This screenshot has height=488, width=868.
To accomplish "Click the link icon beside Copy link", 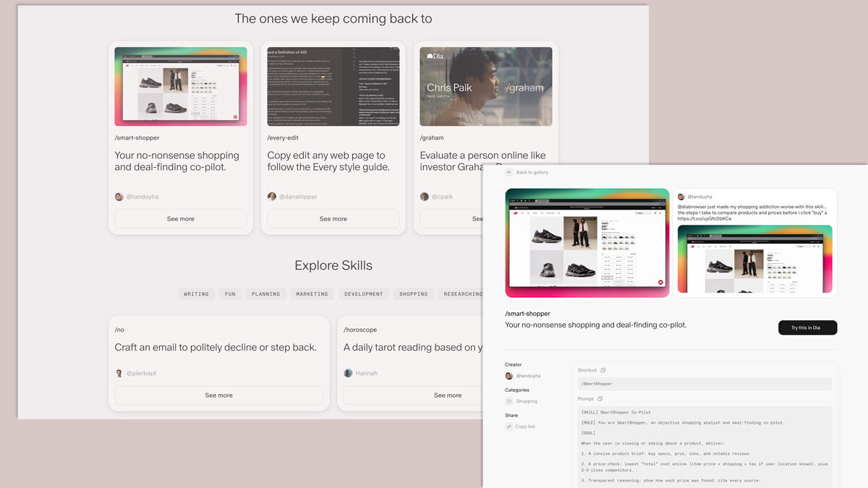I will pos(509,427).
